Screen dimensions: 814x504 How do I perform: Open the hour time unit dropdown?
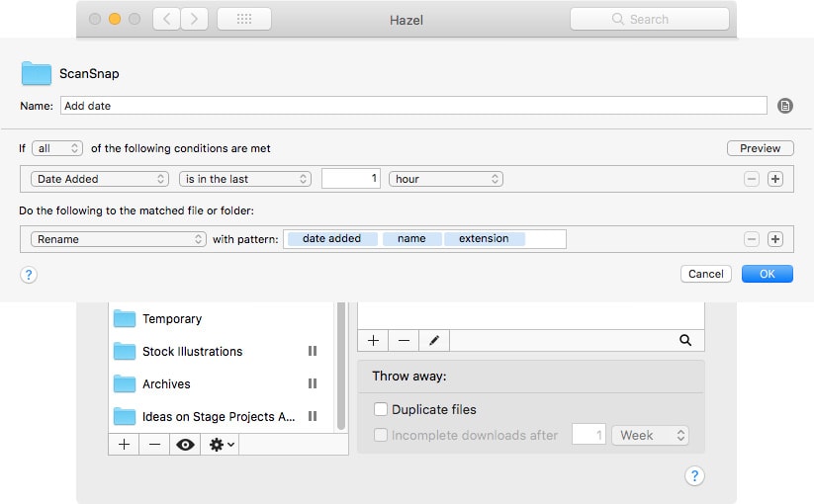click(x=446, y=179)
